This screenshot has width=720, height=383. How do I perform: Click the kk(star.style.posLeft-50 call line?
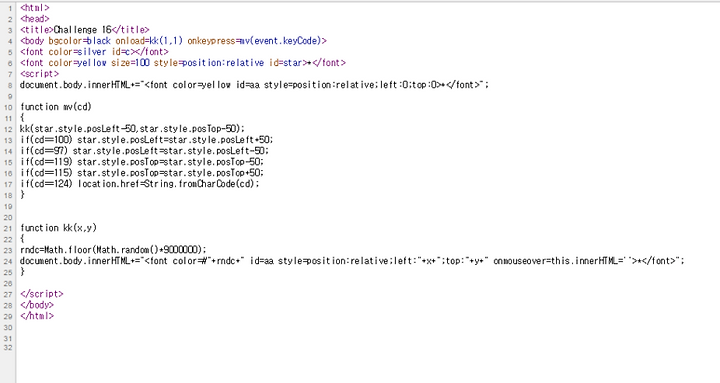point(132,129)
